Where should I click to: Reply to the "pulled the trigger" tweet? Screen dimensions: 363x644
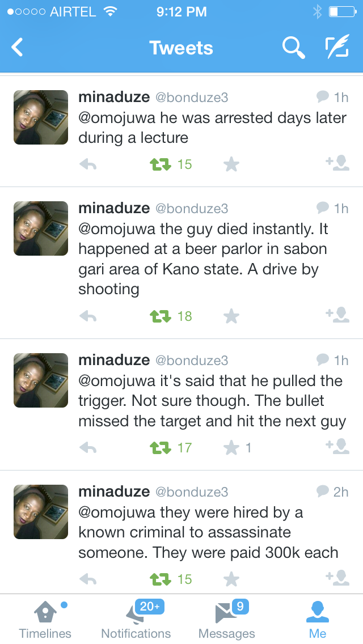(x=88, y=448)
